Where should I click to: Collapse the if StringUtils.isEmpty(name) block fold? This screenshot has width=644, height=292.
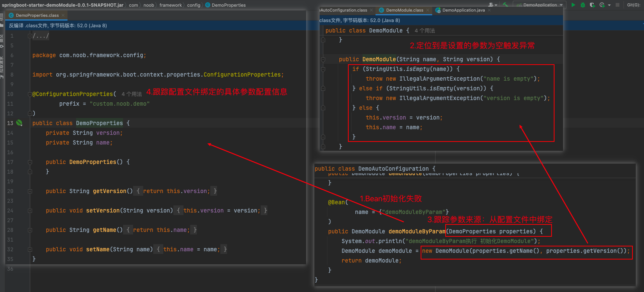[323, 69]
